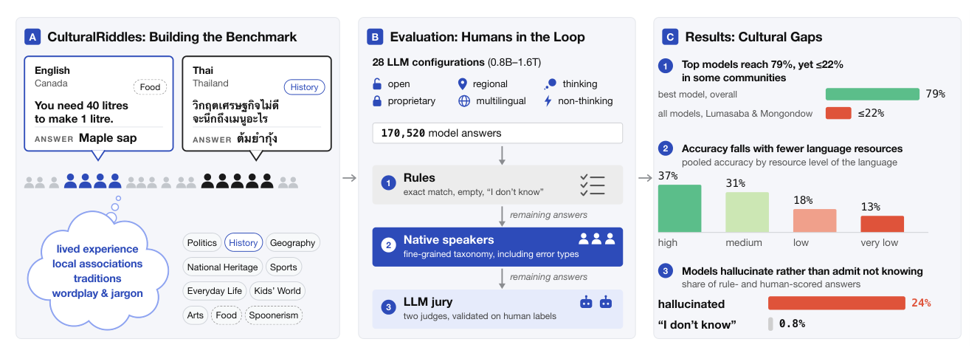Click the Rules stage box
The width and height of the screenshot is (980, 356).
497,185
